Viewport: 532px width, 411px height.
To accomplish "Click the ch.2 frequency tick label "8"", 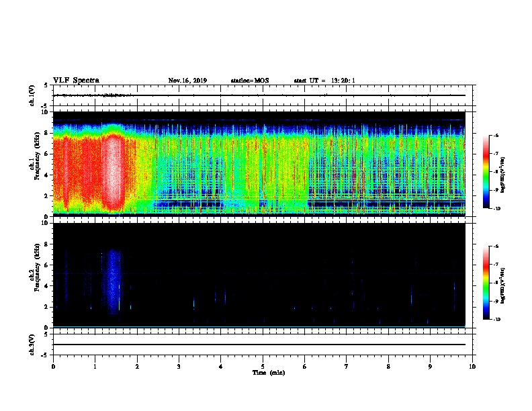I will pyautogui.click(x=46, y=244).
